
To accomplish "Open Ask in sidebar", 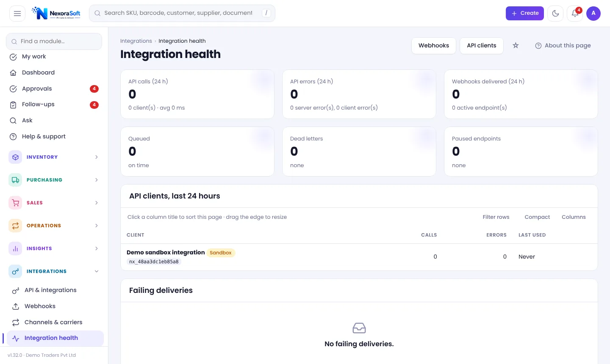I will 54,121.
